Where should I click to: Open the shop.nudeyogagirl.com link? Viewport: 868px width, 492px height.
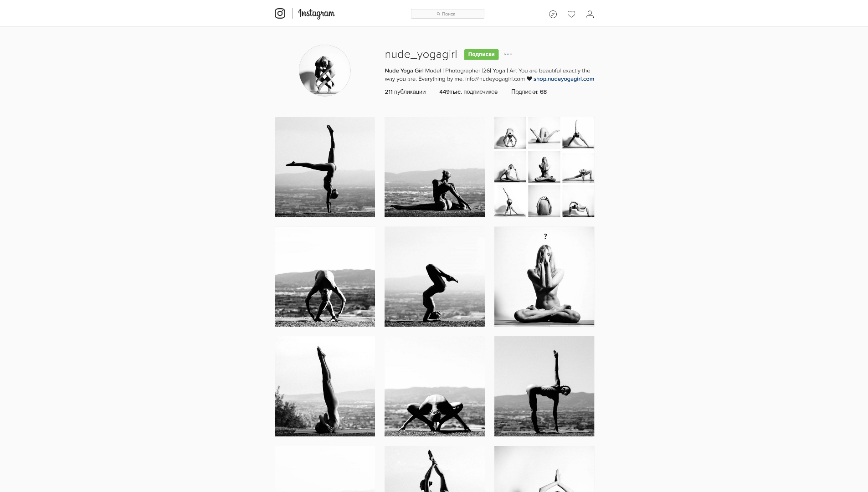point(564,79)
